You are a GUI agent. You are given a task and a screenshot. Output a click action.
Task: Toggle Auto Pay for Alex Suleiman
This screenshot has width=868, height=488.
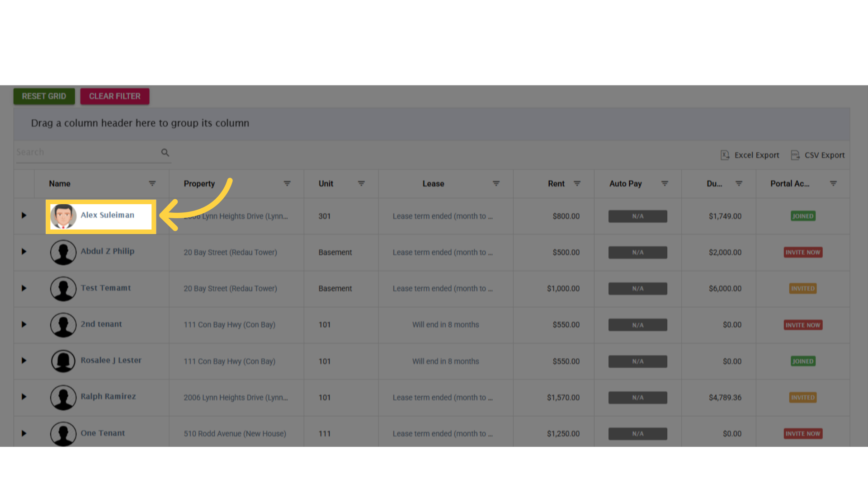[637, 216]
